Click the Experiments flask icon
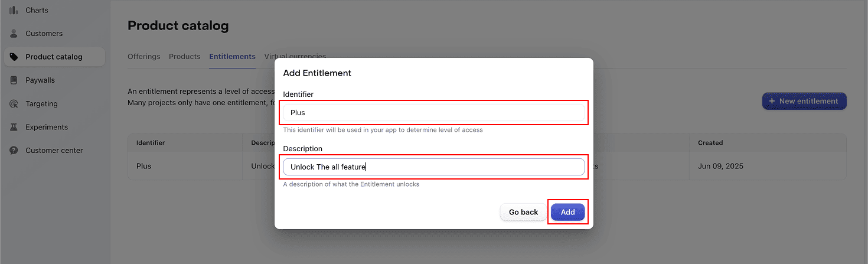 (14, 127)
